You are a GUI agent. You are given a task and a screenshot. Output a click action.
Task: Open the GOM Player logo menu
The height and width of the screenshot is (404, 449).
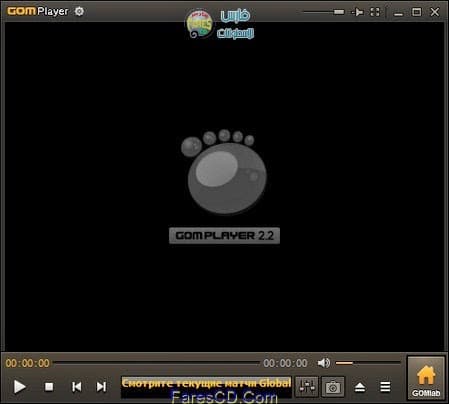click(x=37, y=11)
